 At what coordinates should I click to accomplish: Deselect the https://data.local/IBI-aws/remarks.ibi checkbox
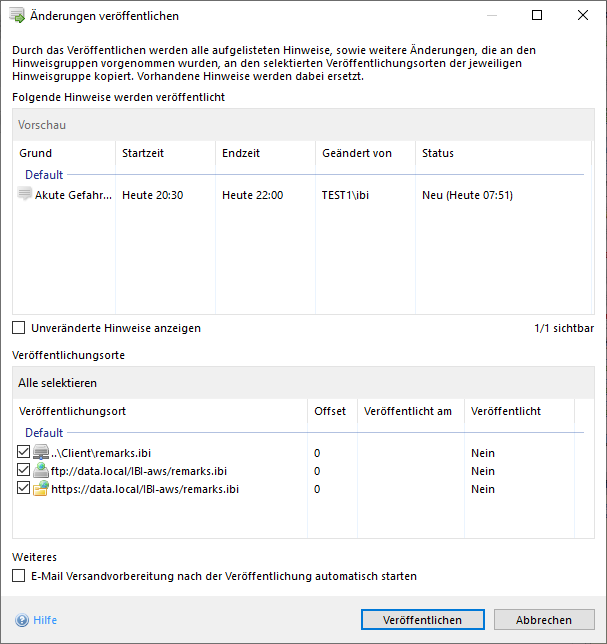pos(24,489)
